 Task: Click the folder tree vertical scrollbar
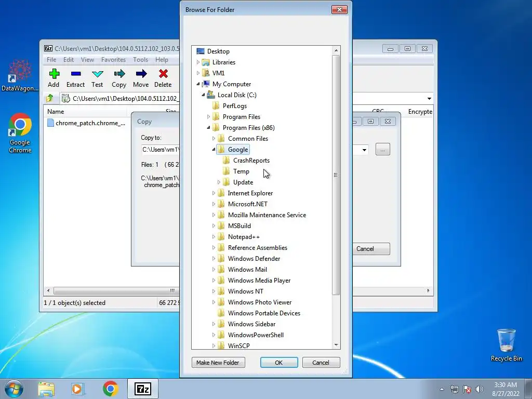tap(336, 175)
